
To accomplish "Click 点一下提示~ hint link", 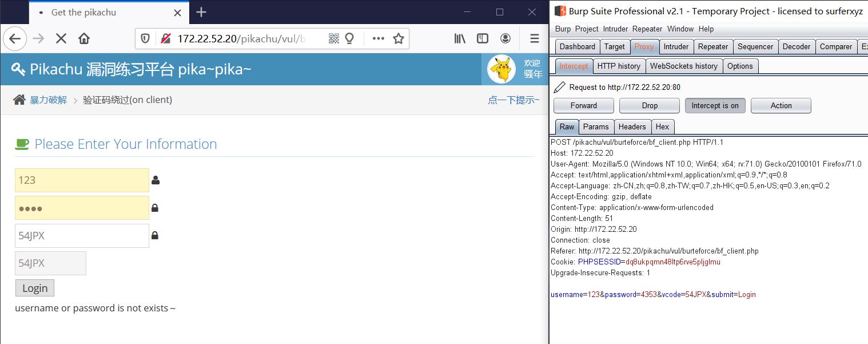I will pos(513,100).
